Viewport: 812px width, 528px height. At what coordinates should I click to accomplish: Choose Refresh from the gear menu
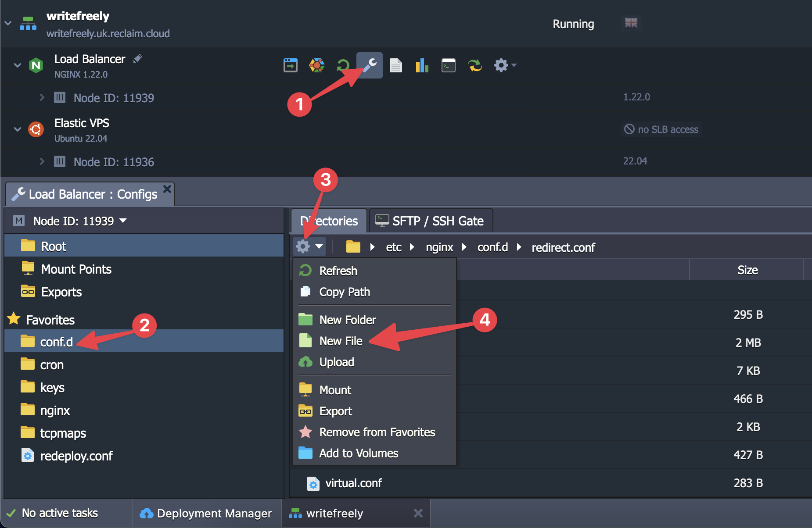375,271
